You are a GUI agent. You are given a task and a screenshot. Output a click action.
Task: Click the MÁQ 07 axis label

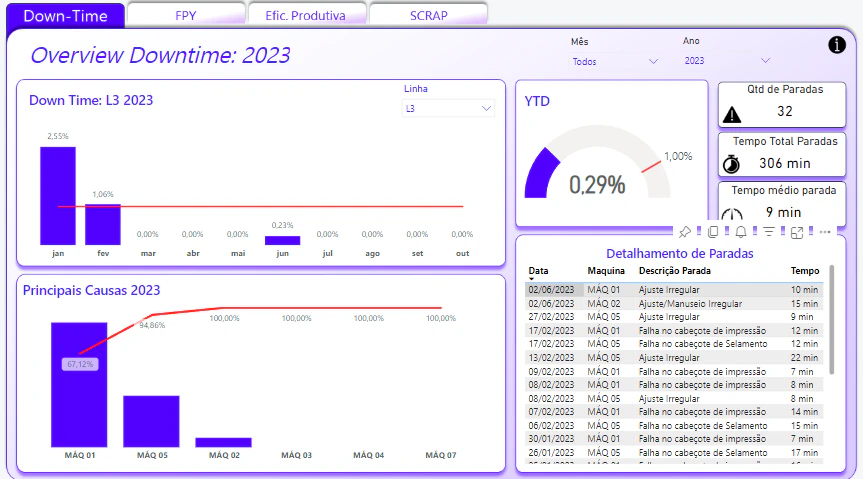[x=440, y=455]
